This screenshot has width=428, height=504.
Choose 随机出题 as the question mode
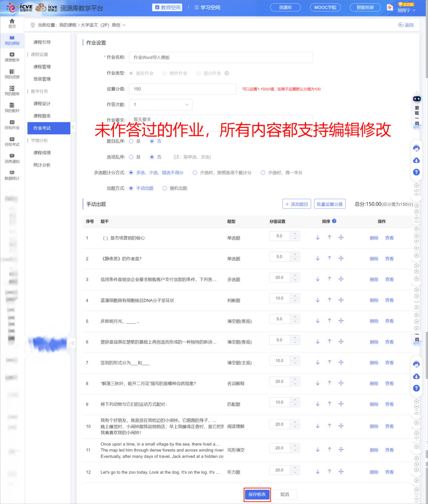[165, 188]
